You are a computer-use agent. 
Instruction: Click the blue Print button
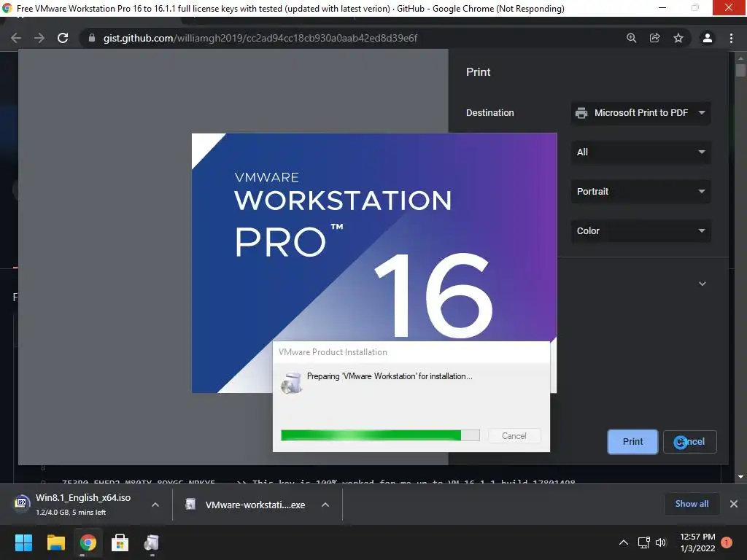(632, 442)
